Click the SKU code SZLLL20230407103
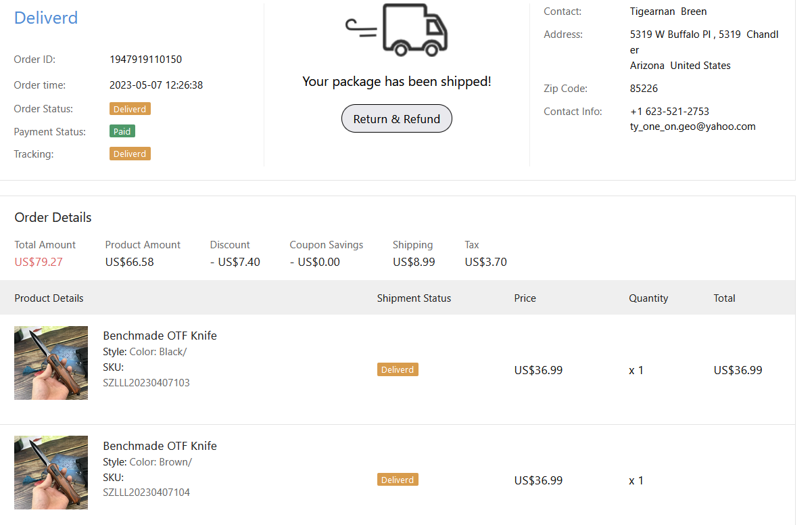812x525 pixels. pyautogui.click(x=146, y=383)
